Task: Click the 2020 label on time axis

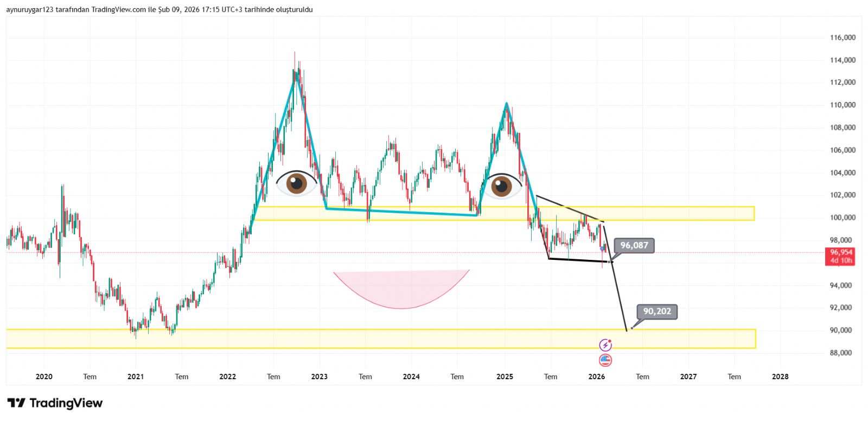Action: (44, 377)
